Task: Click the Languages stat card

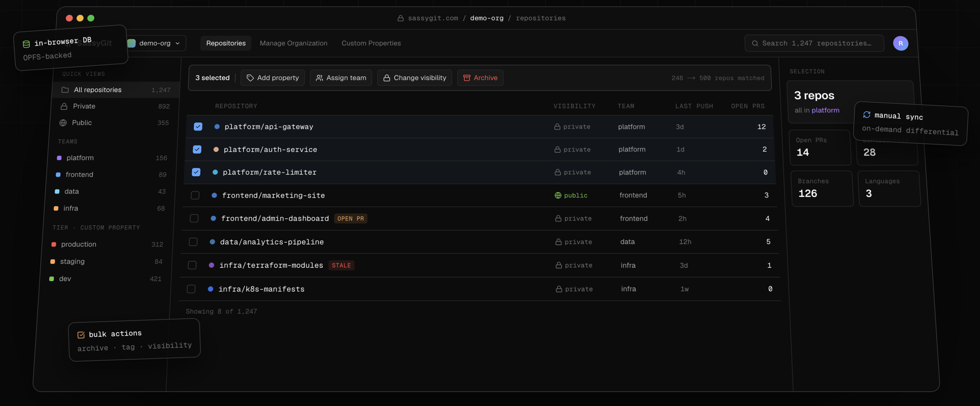Action: coord(889,189)
